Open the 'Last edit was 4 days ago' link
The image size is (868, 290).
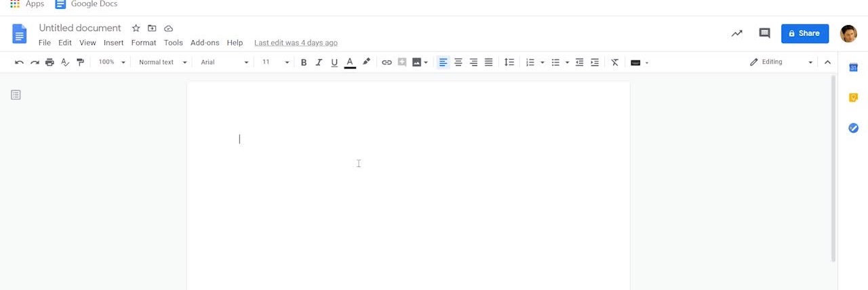296,43
